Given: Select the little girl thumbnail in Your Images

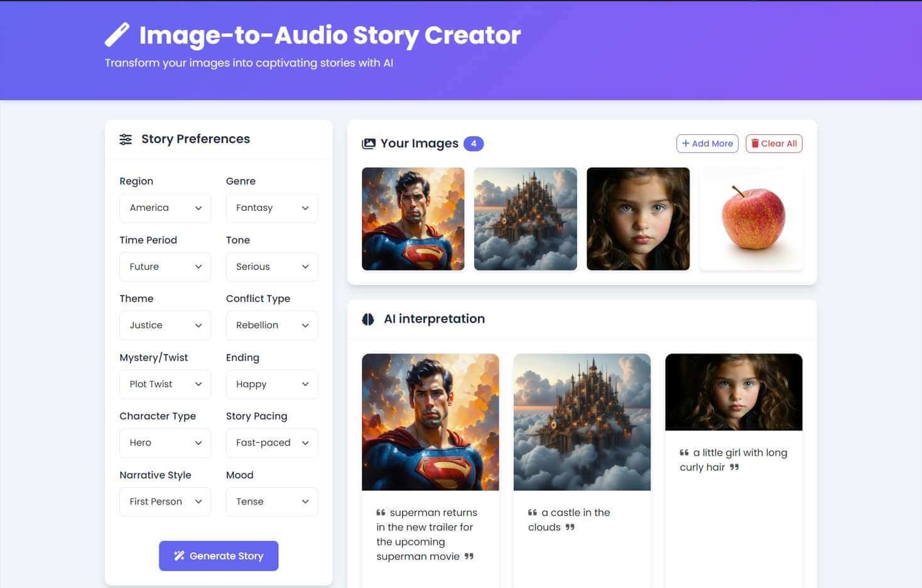Looking at the screenshot, I should point(638,219).
